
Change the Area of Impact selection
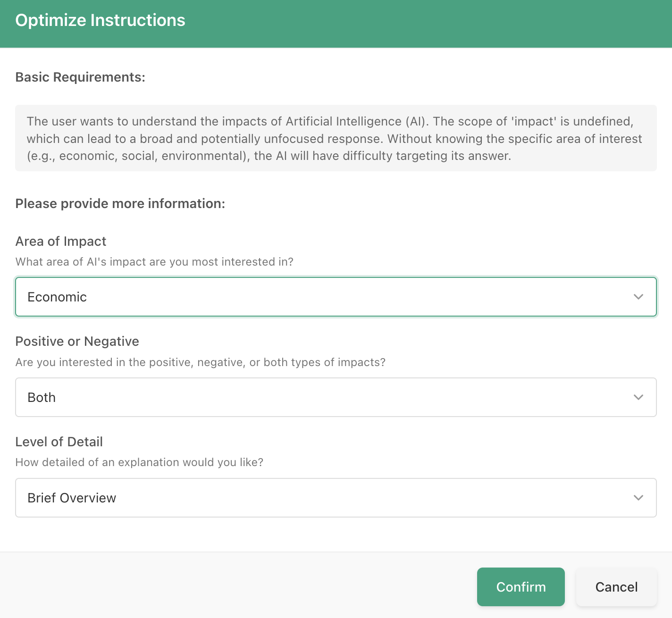click(336, 297)
